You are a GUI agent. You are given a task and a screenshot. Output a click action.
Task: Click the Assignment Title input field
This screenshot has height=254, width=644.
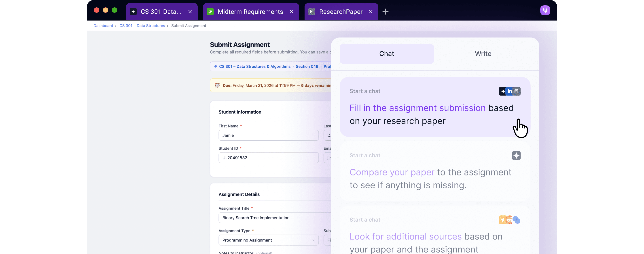click(275, 218)
